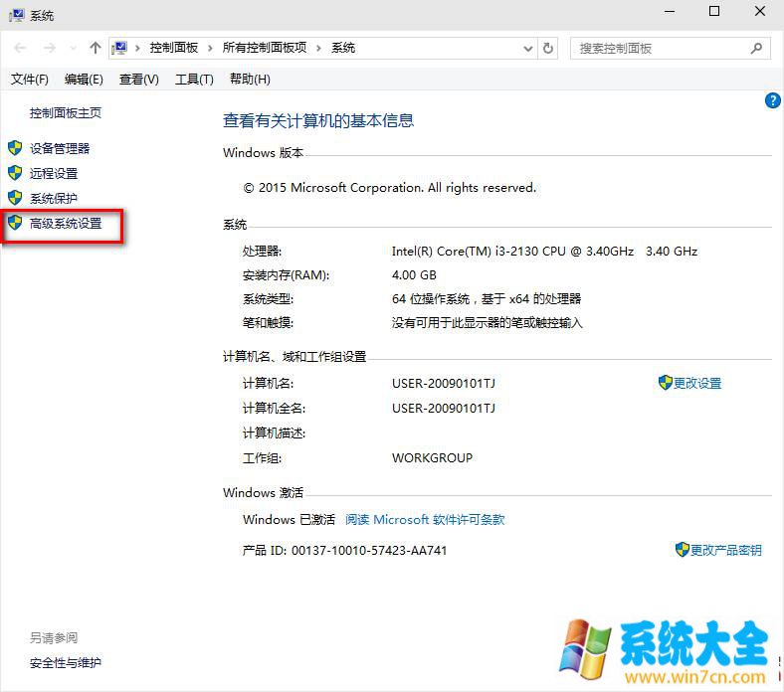This screenshot has width=784, height=692.
Task: Click 更改产品密钥 link
Action: point(726,550)
